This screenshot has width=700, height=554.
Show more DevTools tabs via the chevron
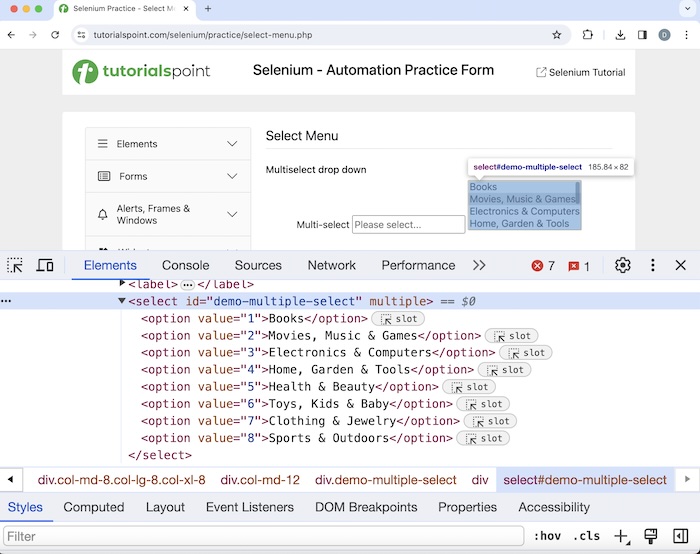[x=479, y=265]
